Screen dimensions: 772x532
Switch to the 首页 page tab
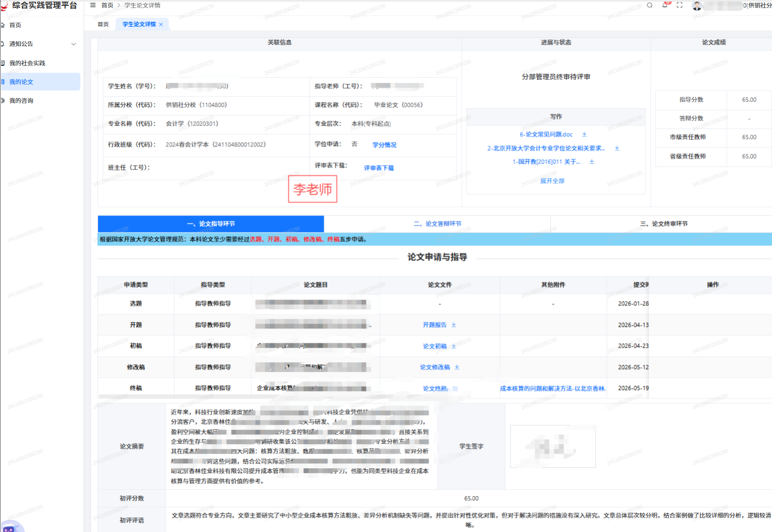click(x=103, y=25)
